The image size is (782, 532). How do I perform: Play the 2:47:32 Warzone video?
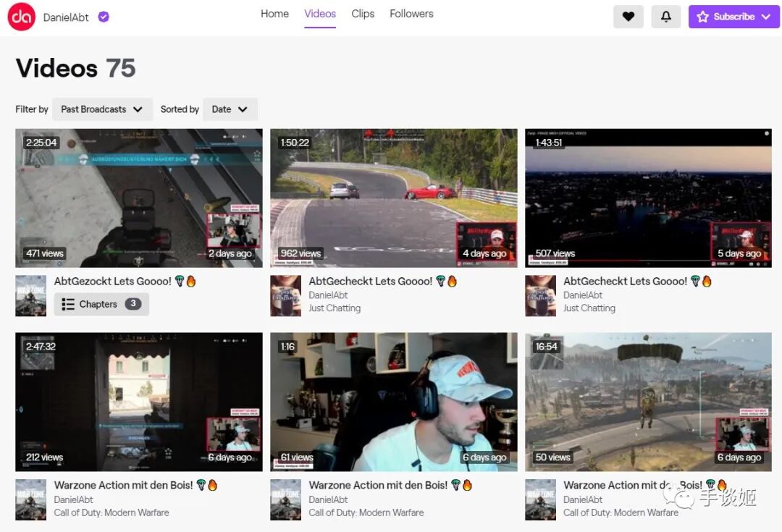(x=138, y=402)
